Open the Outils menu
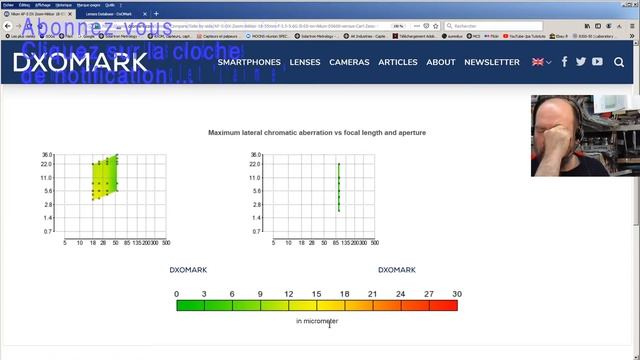The image size is (640, 360). (x=109, y=5)
